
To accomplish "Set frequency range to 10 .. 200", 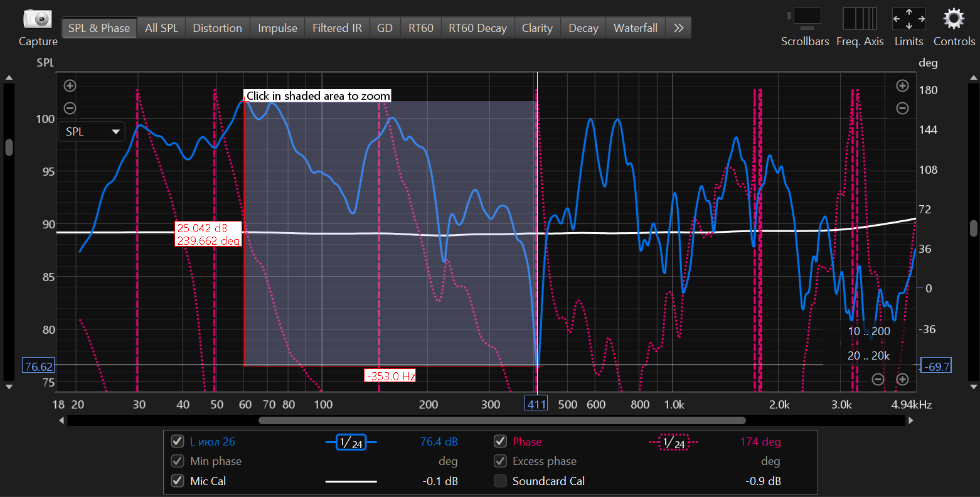I will (868, 331).
